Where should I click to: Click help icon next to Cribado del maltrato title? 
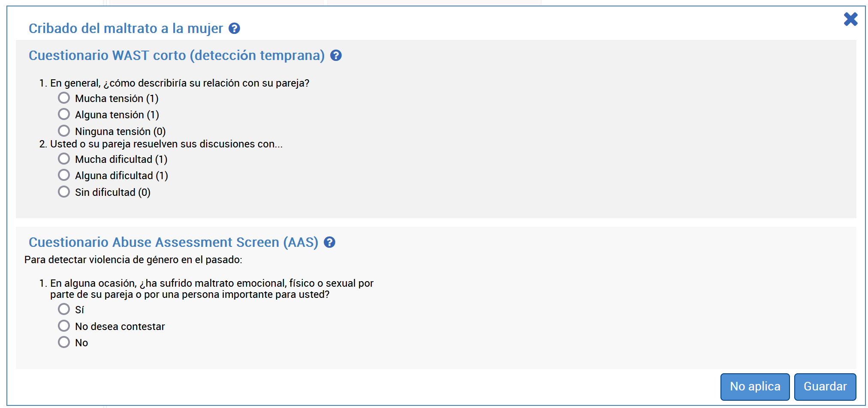click(234, 29)
